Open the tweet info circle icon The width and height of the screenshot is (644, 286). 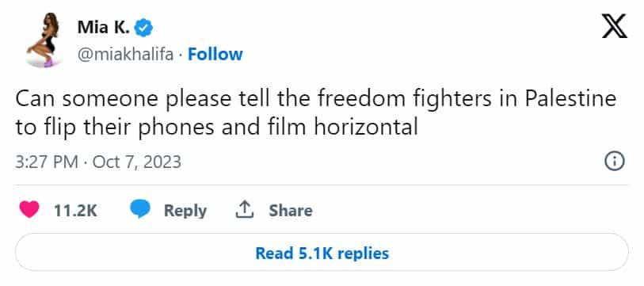coord(615,162)
